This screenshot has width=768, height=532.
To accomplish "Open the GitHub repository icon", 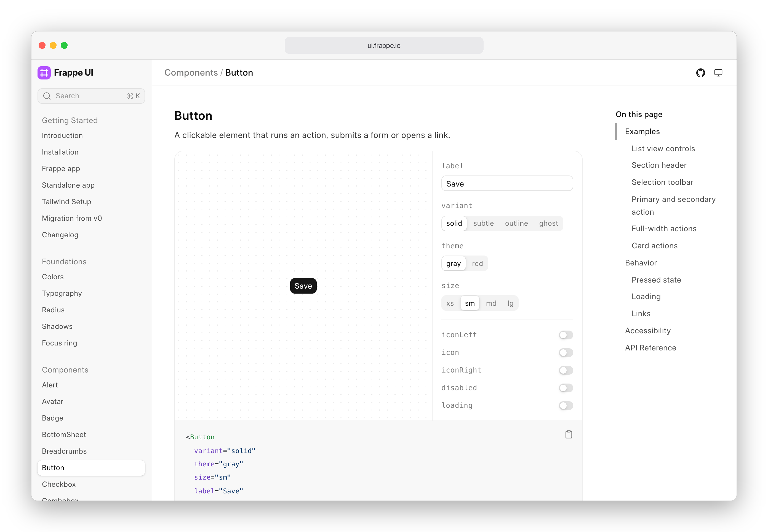I will [700, 73].
